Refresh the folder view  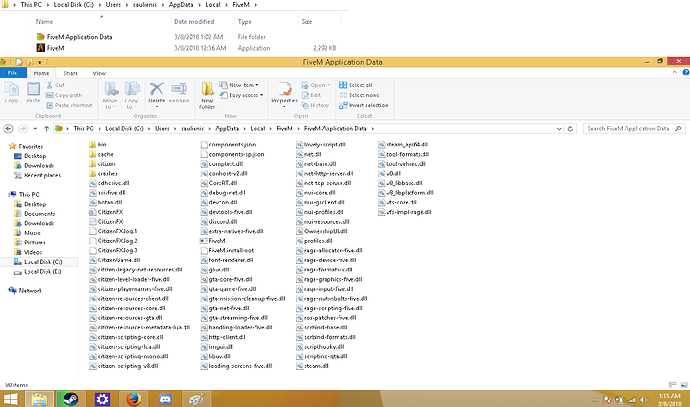[x=570, y=128]
